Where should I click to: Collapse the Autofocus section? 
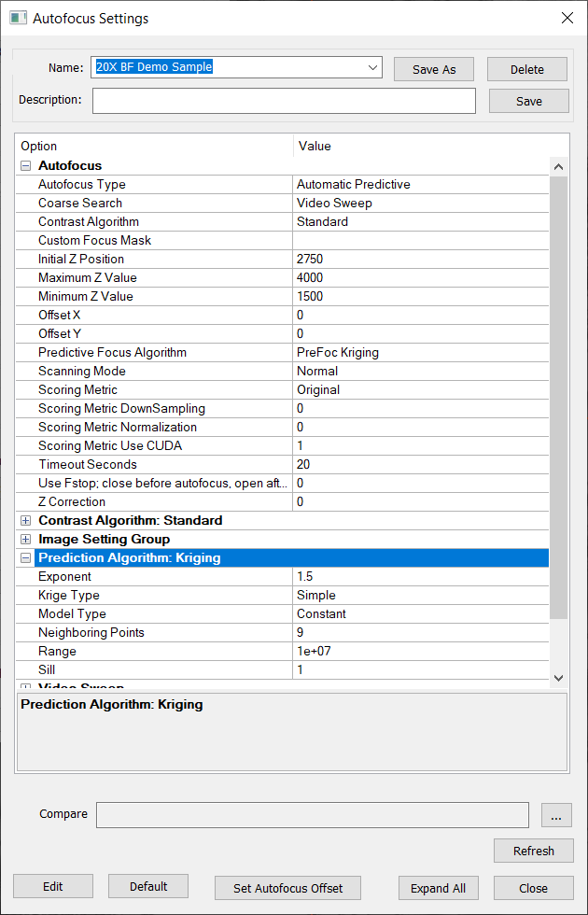point(26,166)
